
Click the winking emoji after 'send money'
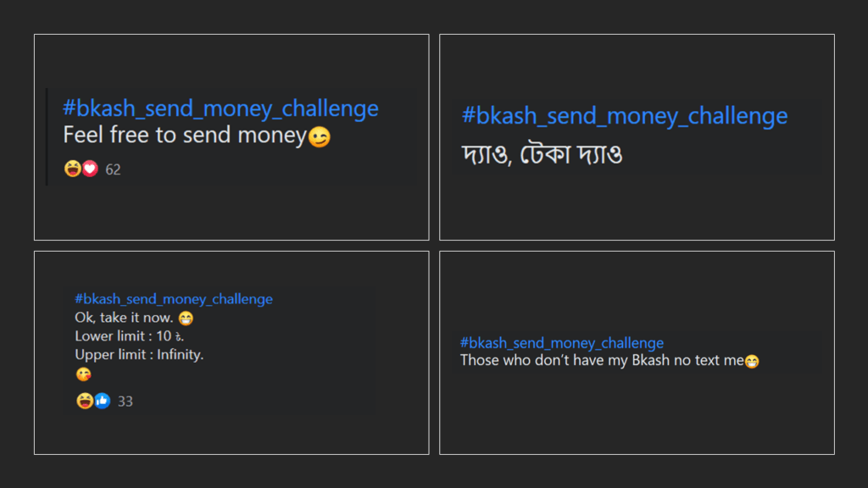click(x=320, y=136)
